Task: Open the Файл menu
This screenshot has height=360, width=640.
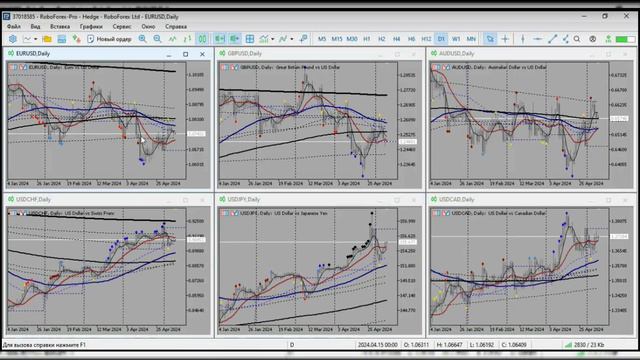Action: (14, 27)
